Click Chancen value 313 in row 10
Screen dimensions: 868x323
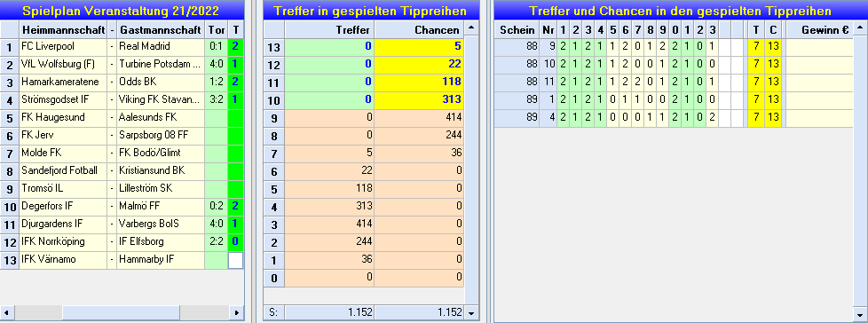click(420, 100)
